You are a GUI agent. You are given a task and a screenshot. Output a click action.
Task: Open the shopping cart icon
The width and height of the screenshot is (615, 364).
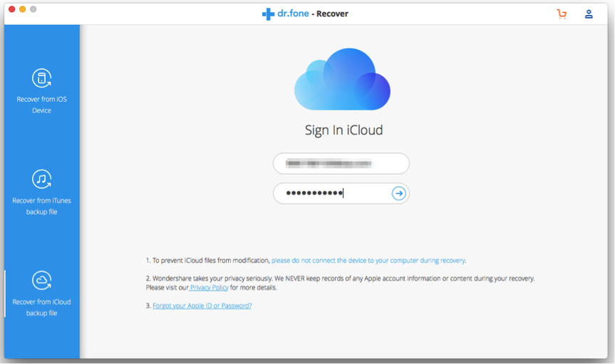click(x=562, y=14)
